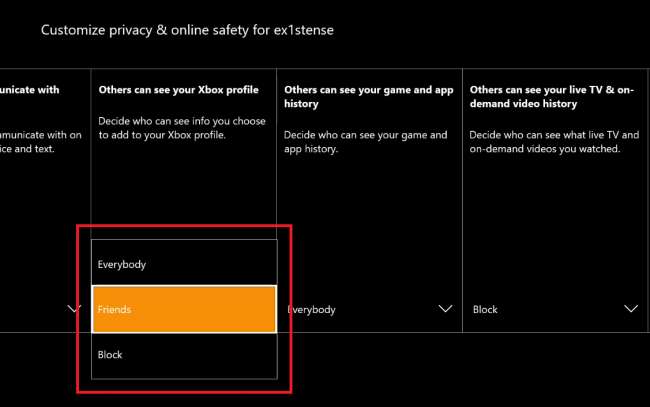The image size is (650, 407).
Task: Click the 'Others can see your Xbox profile' heading
Action: [179, 90]
